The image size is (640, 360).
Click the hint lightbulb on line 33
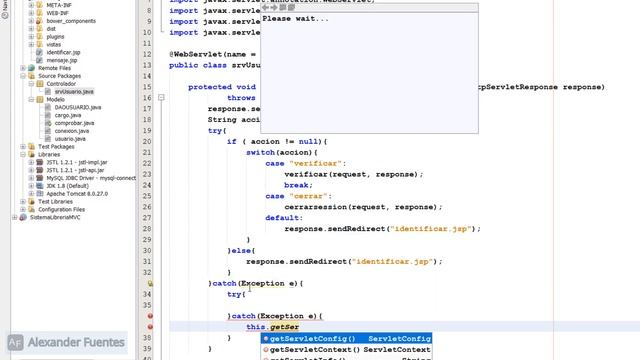pyautogui.click(x=150, y=283)
